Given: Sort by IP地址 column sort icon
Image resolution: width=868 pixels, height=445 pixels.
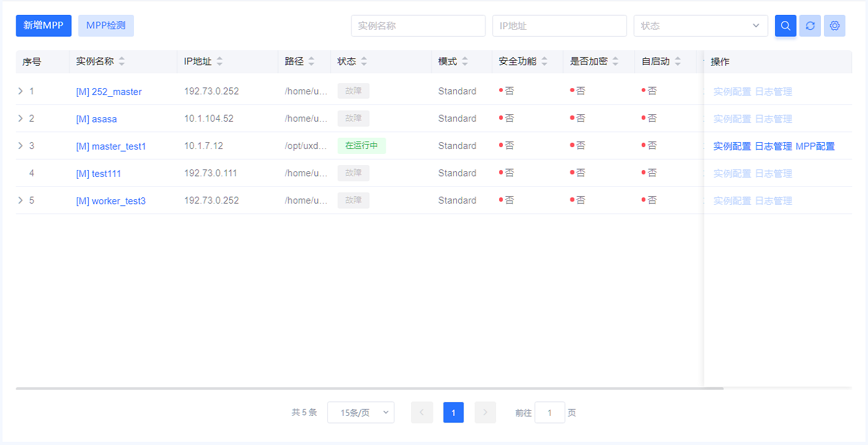Looking at the screenshot, I should coord(219,61).
